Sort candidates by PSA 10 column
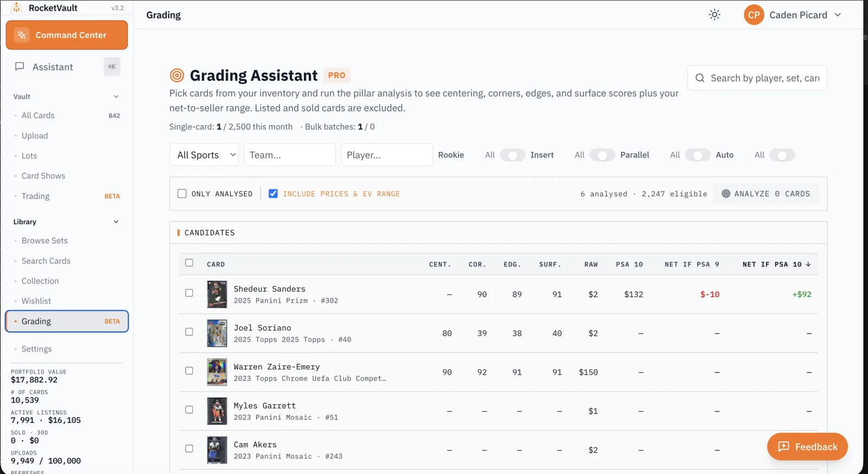 (629, 265)
